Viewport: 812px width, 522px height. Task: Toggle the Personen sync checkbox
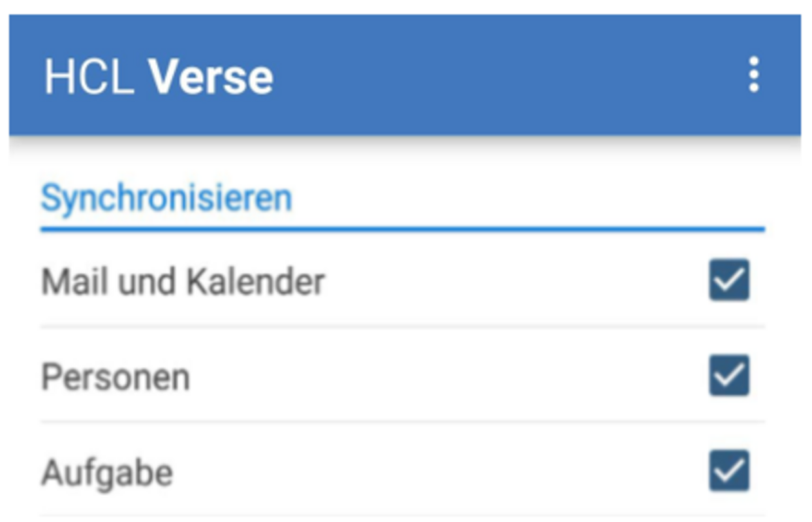click(728, 376)
